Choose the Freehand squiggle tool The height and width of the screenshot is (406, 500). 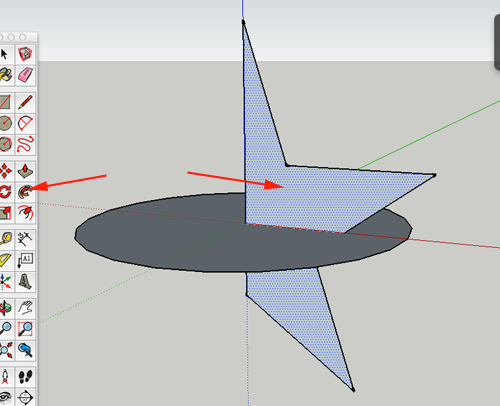(x=25, y=144)
